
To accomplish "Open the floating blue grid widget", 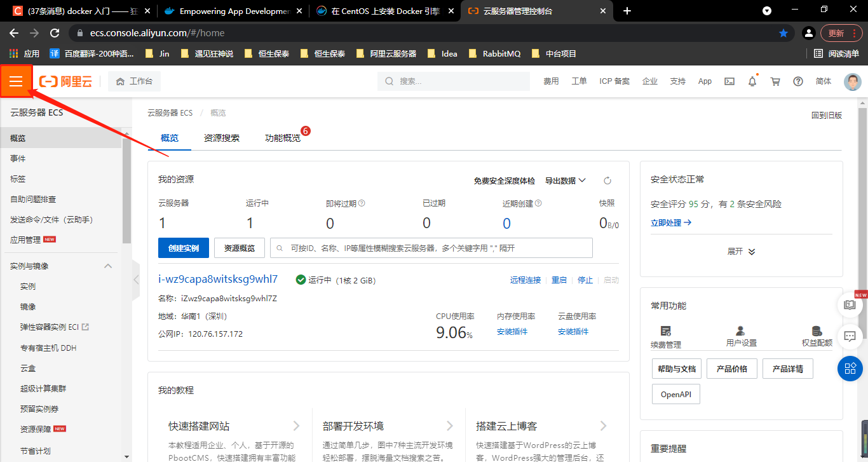I will point(850,369).
